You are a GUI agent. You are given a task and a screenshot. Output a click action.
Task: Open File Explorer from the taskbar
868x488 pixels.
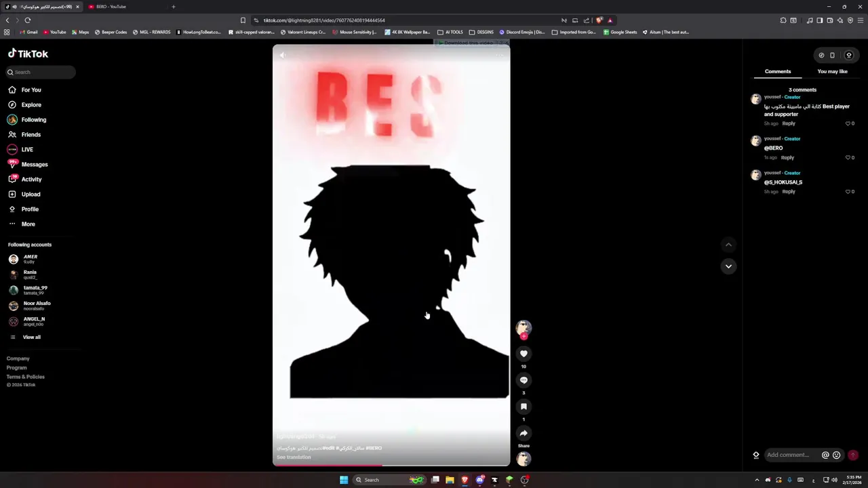click(x=450, y=480)
